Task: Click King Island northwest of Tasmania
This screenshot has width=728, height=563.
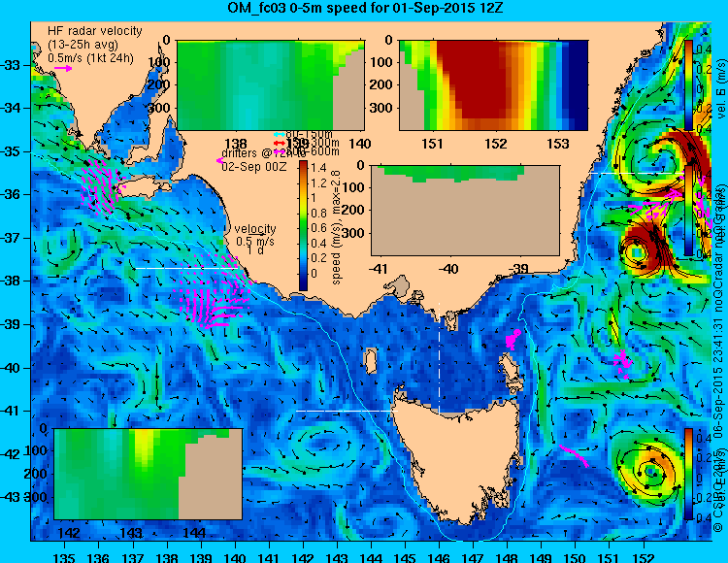Action: click(x=370, y=361)
